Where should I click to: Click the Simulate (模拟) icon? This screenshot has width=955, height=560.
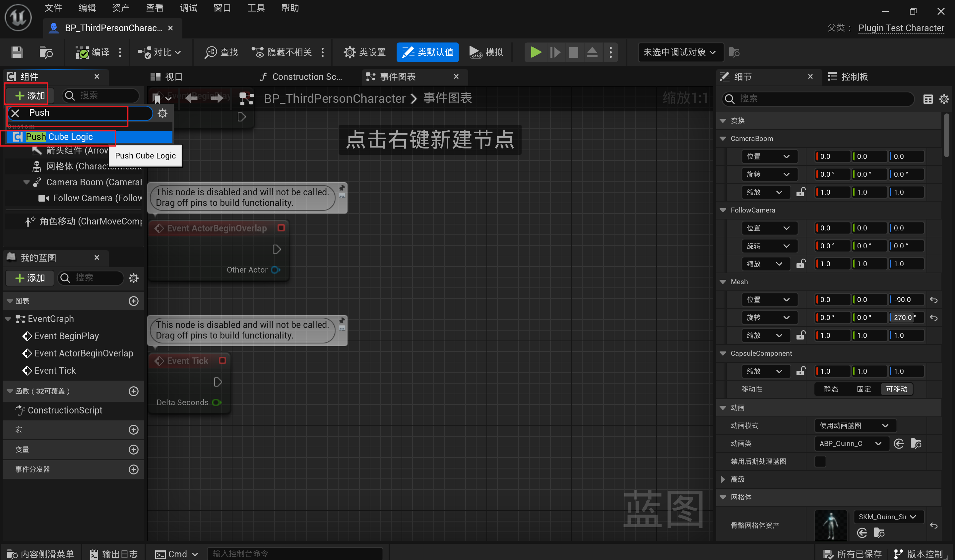475,52
